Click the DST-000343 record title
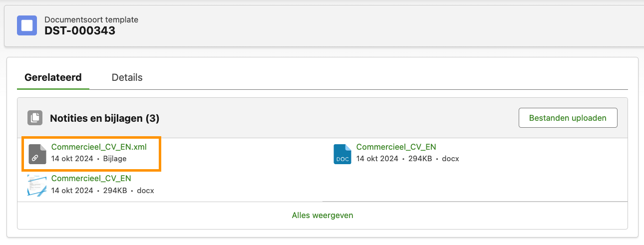This screenshot has height=245, width=644. tap(80, 31)
